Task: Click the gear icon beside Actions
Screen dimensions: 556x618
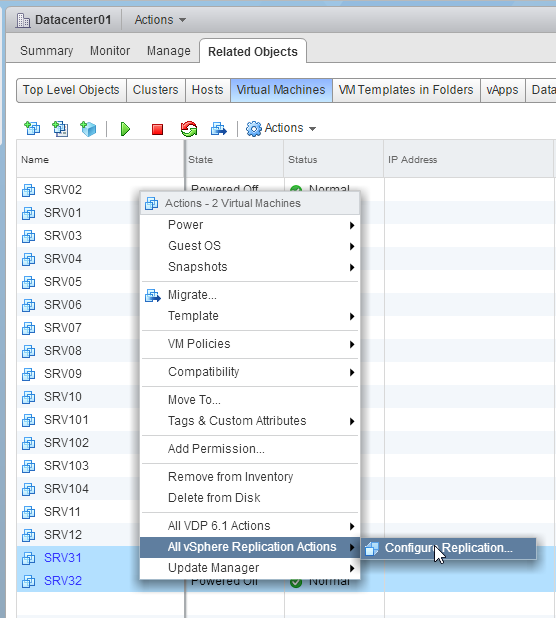Action: click(x=253, y=128)
